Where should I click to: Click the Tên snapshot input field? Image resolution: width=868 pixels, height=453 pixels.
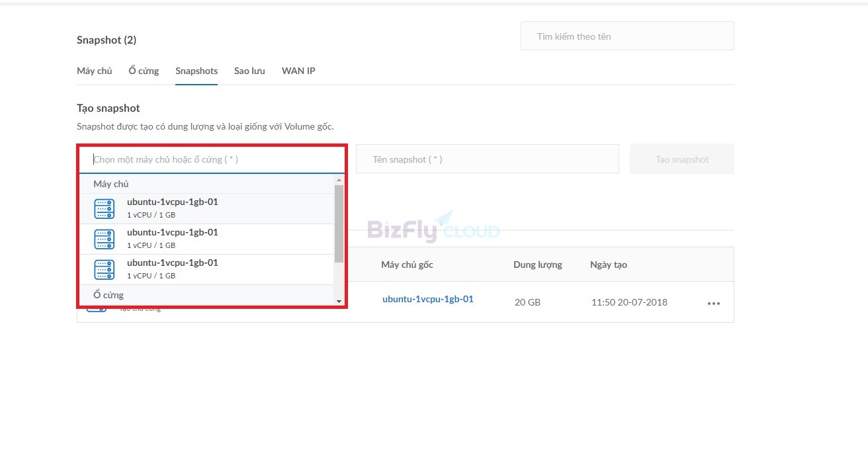pos(488,159)
